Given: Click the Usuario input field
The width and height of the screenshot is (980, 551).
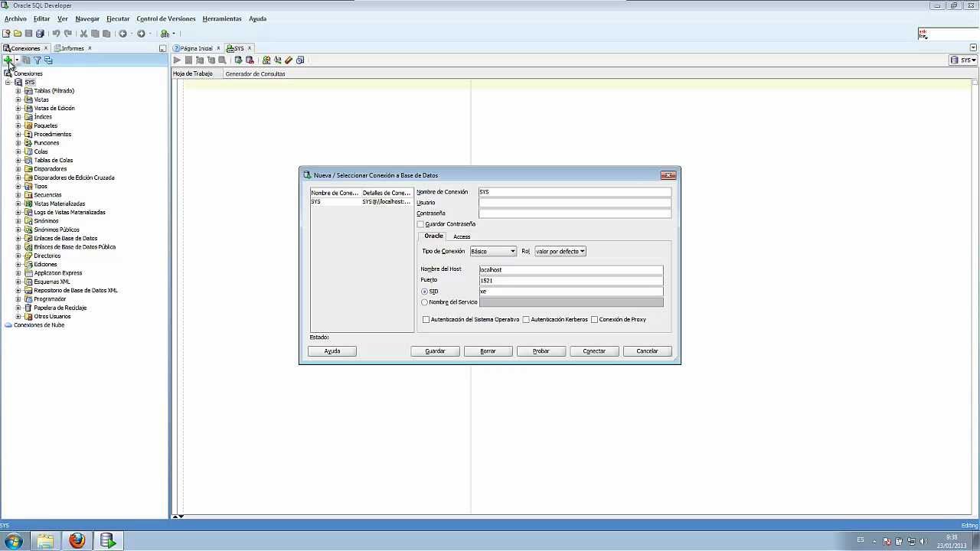Looking at the screenshot, I should [x=575, y=203].
